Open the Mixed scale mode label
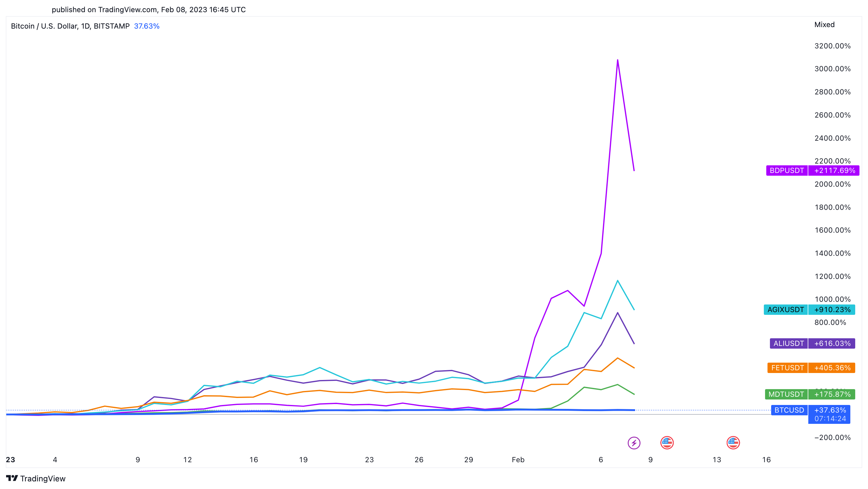Screen dimensions: 868x489 pos(824,25)
